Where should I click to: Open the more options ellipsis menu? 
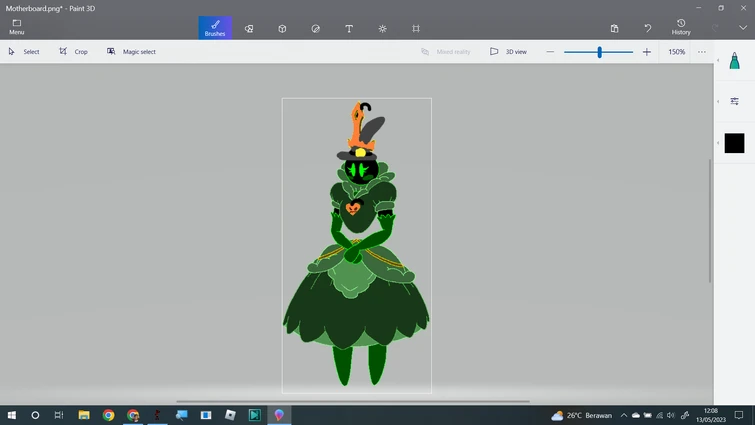[701, 52]
